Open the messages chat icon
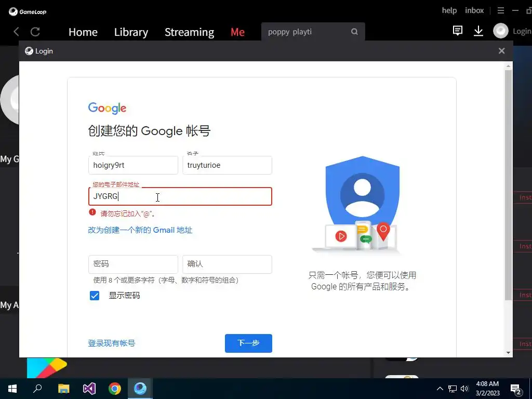 point(457,31)
